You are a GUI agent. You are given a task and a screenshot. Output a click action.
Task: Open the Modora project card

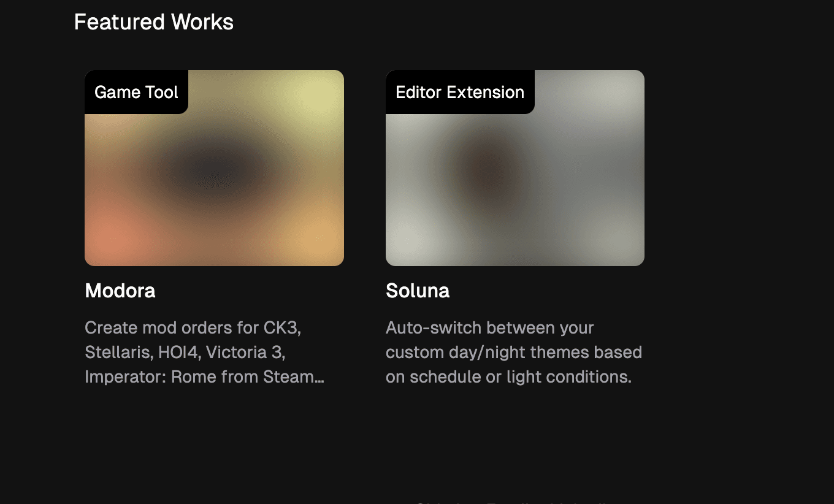click(x=214, y=227)
